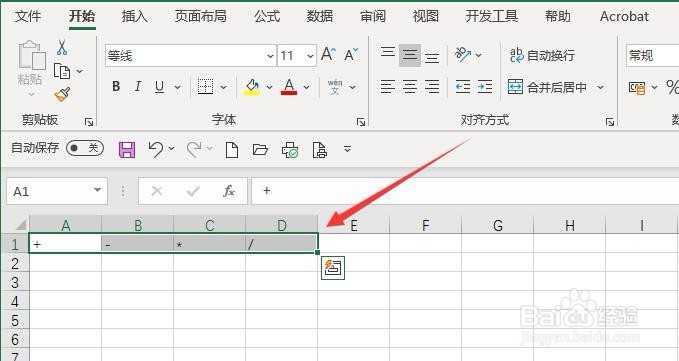
Task: Align text to bottom
Action: click(x=432, y=57)
